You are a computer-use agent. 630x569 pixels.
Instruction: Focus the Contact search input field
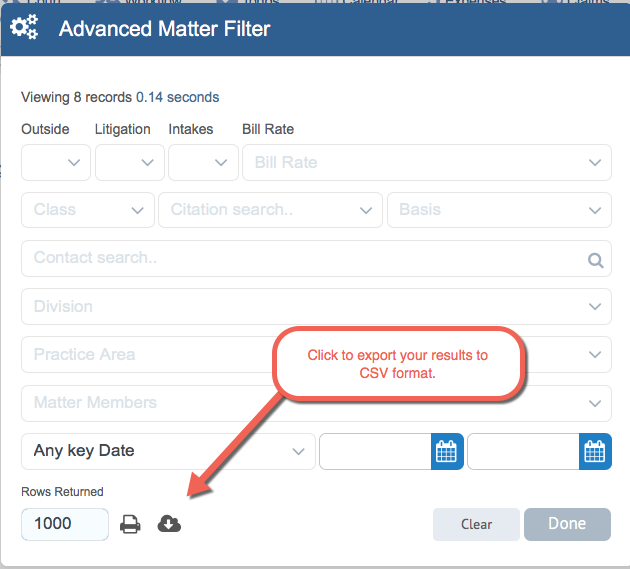tap(317, 258)
